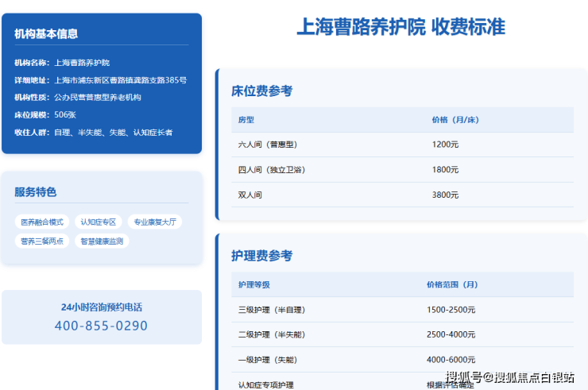Click the 2500-4000元 price cell
Viewport: 588px width, 390px height.
click(451, 334)
